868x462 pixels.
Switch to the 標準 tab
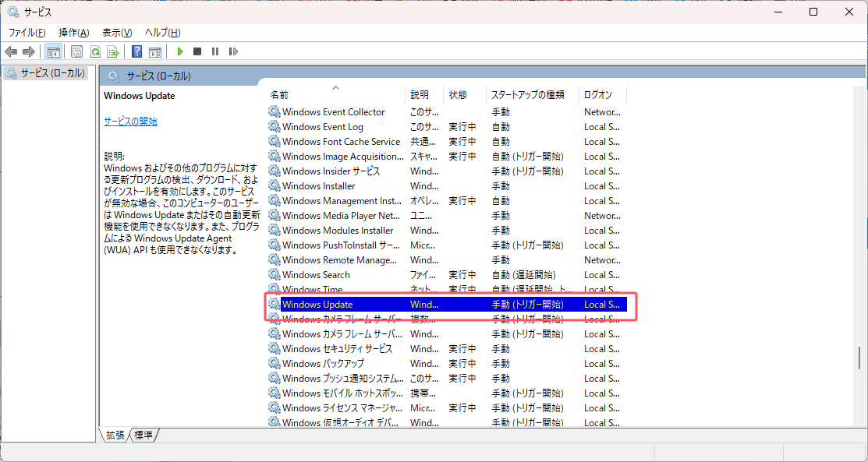[x=143, y=435]
